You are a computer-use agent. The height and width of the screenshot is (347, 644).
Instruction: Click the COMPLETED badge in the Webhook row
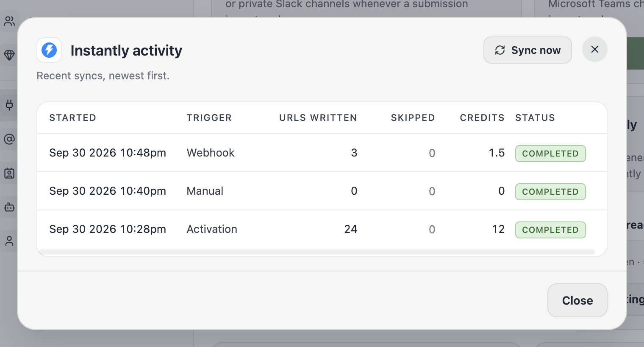550,154
